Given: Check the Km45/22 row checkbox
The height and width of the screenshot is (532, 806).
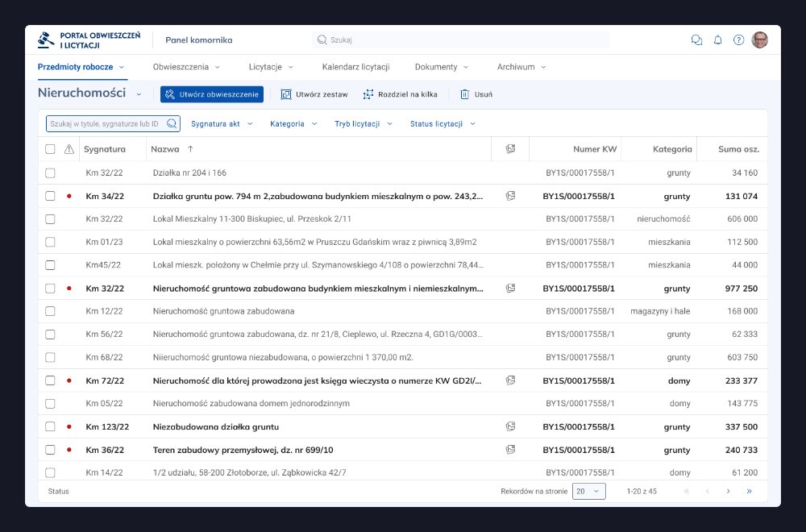Looking at the screenshot, I should point(50,265).
